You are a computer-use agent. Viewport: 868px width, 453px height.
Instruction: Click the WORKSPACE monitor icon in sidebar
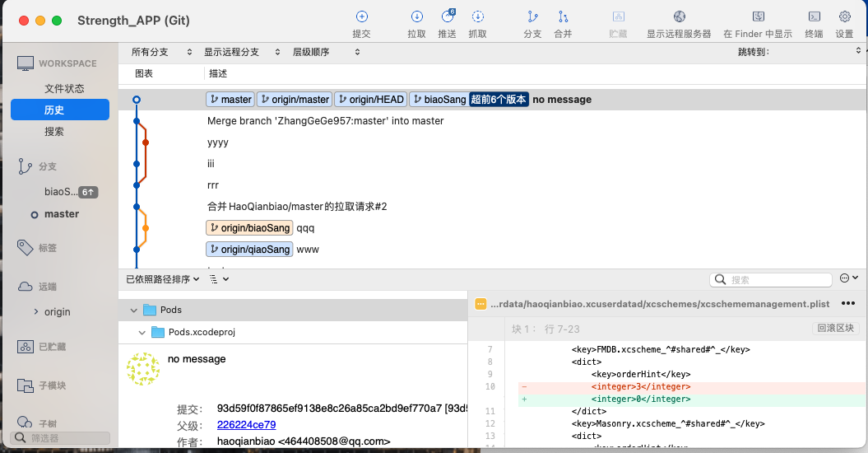25,63
